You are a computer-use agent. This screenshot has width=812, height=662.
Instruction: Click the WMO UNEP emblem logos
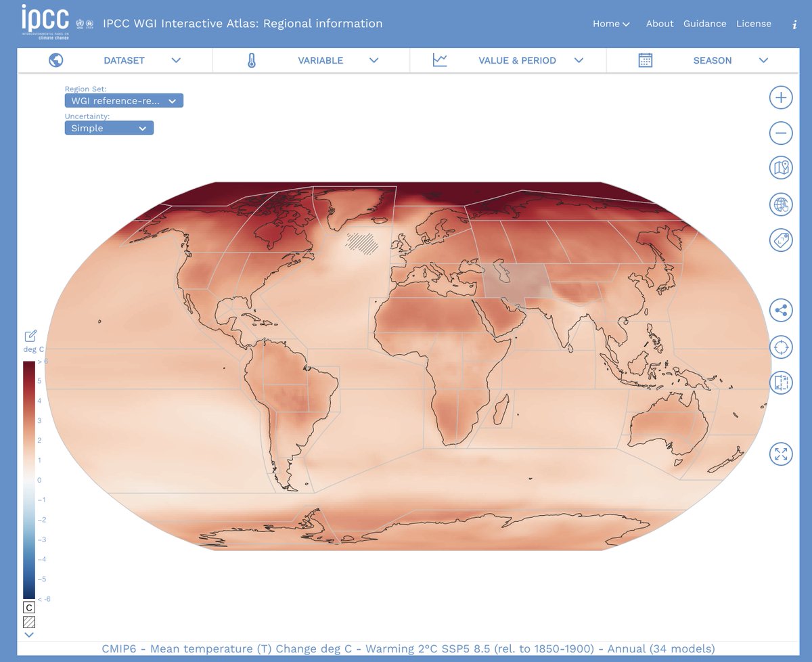(85, 23)
